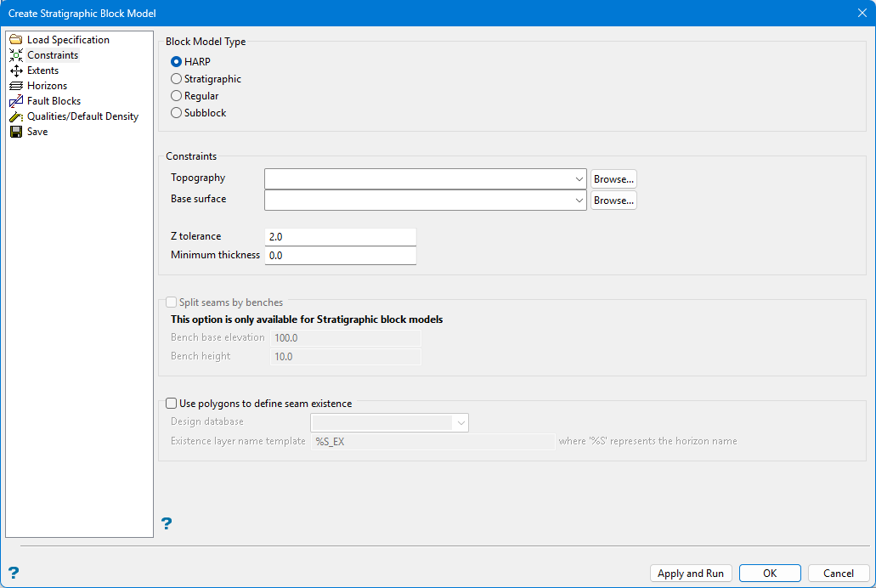
Task: Click the Extents arrows icon
Action: (x=16, y=71)
